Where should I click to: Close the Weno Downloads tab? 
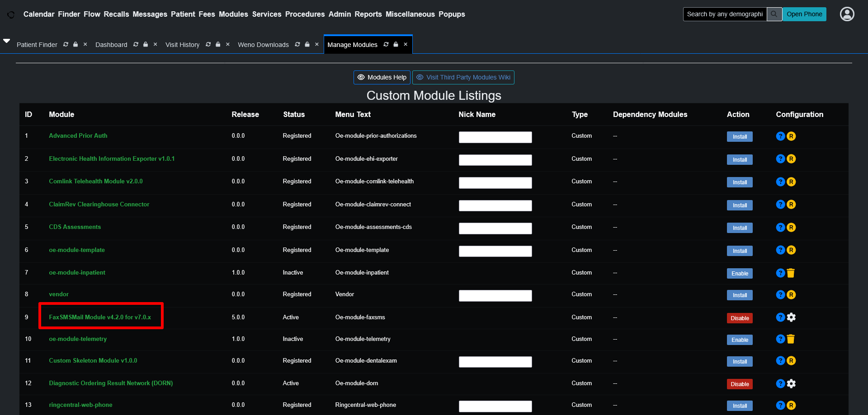[x=317, y=44]
